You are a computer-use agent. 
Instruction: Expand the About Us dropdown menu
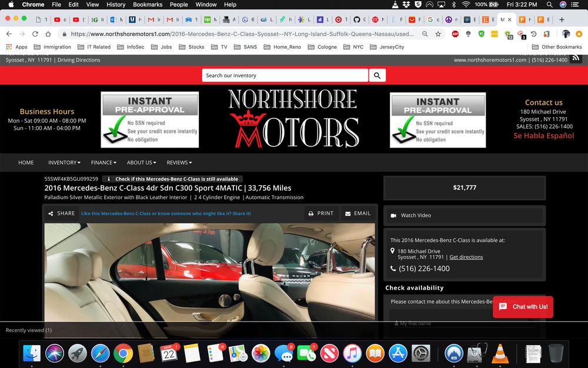[142, 163]
